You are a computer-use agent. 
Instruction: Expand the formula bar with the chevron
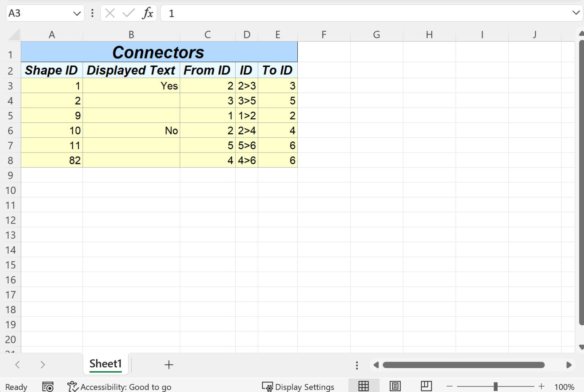(577, 13)
